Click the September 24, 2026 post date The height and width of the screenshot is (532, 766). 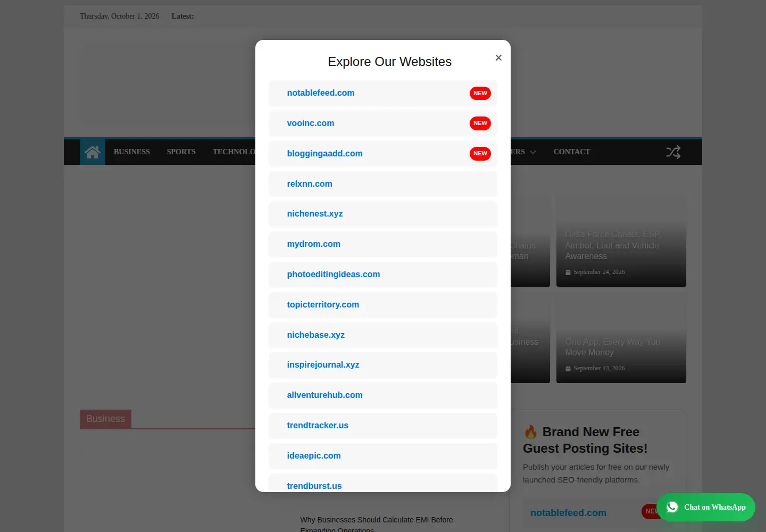pos(599,272)
